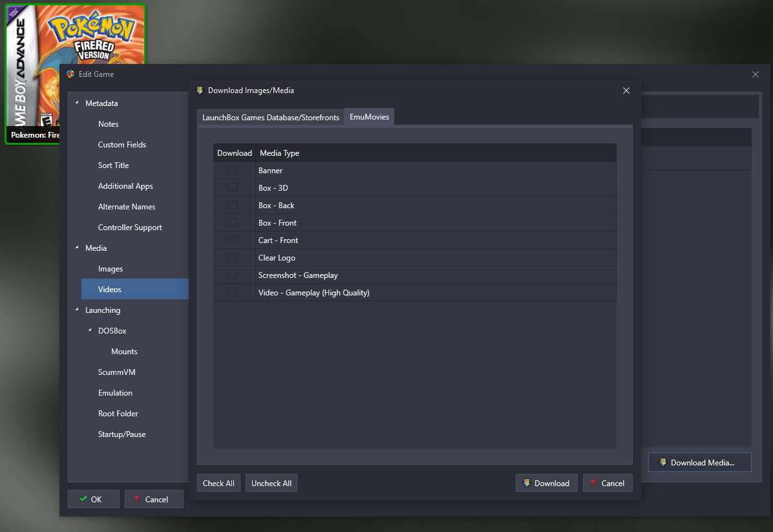
Task: Select Videos under Media
Action: pyautogui.click(x=134, y=290)
